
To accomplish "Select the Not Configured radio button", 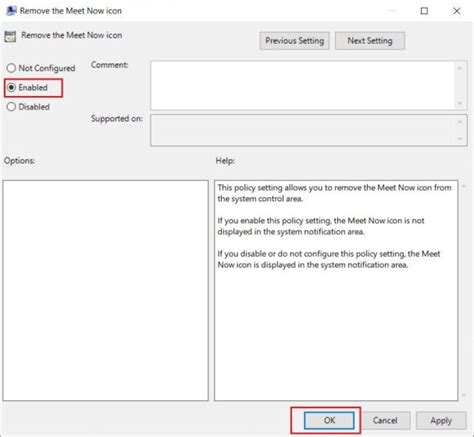I will tap(11, 68).
